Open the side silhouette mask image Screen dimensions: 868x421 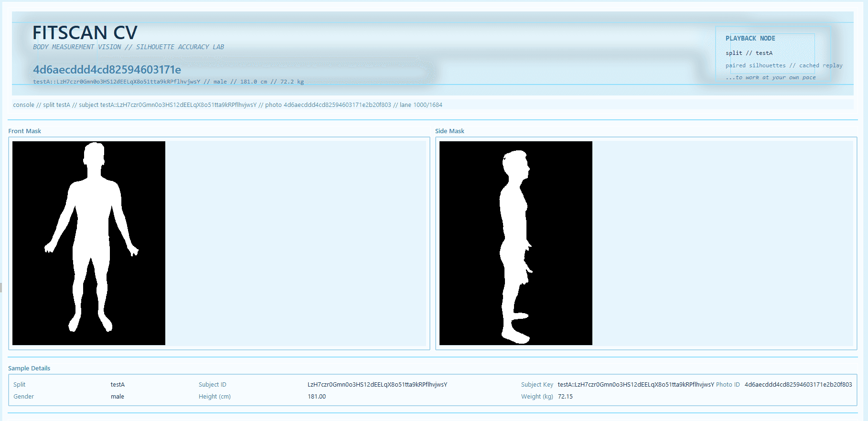[516, 243]
